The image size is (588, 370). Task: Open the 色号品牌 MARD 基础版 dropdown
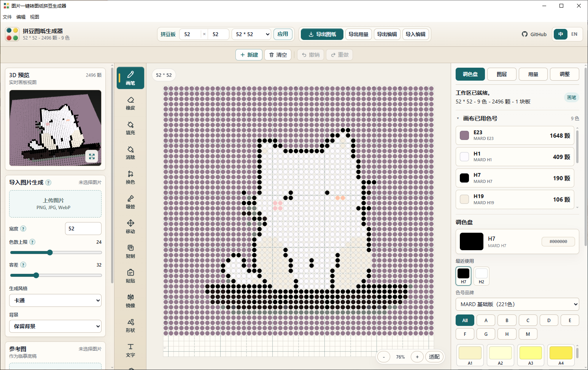click(517, 304)
